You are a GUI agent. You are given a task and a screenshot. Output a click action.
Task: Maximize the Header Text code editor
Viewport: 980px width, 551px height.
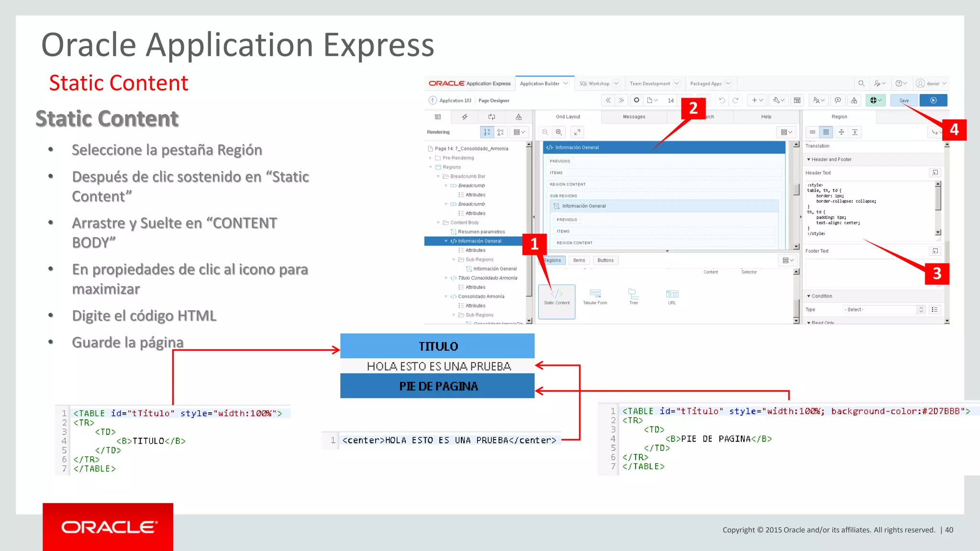tap(935, 173)
